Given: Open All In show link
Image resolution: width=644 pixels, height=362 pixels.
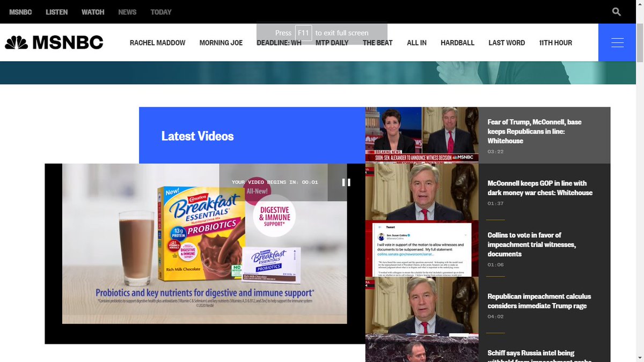Looking at the screenshot, I should point(416,42).
